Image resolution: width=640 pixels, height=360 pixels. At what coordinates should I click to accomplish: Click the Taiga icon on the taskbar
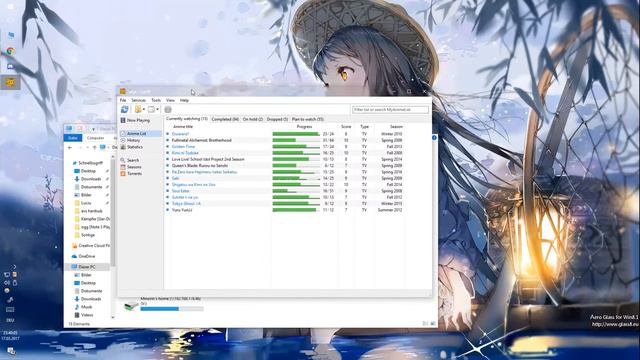[10, 82]
